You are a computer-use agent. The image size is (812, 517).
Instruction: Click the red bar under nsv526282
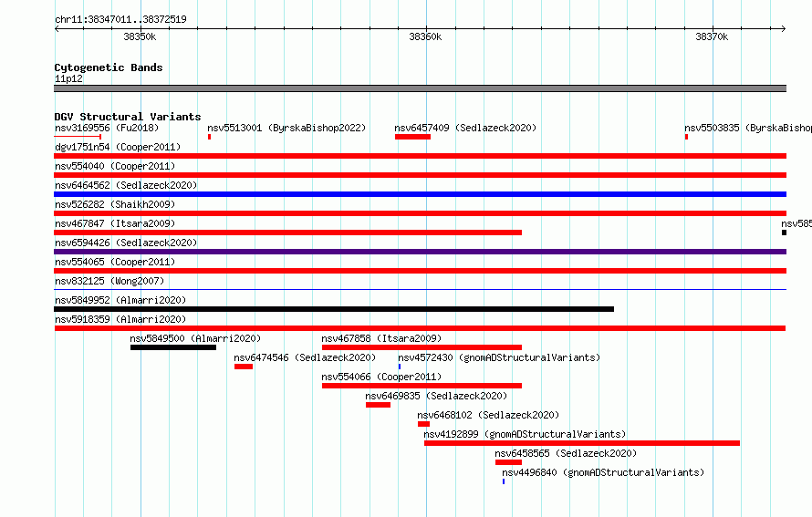(x=420, y=213)
